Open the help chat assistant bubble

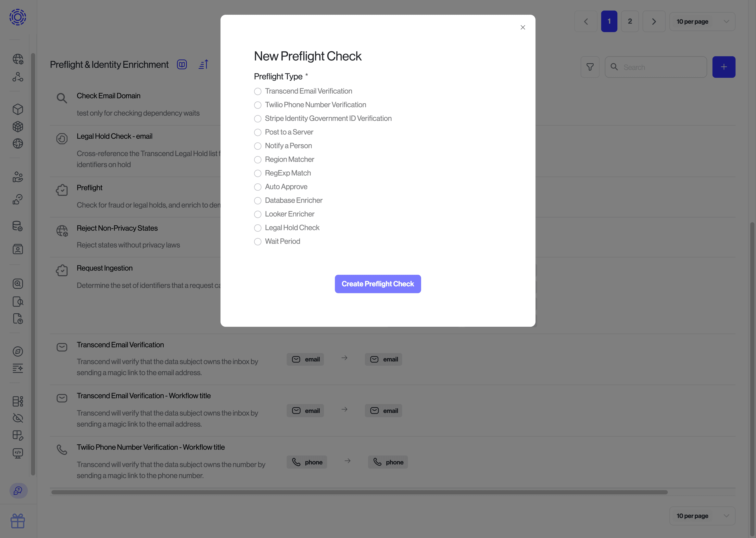[x=18, y=491]
